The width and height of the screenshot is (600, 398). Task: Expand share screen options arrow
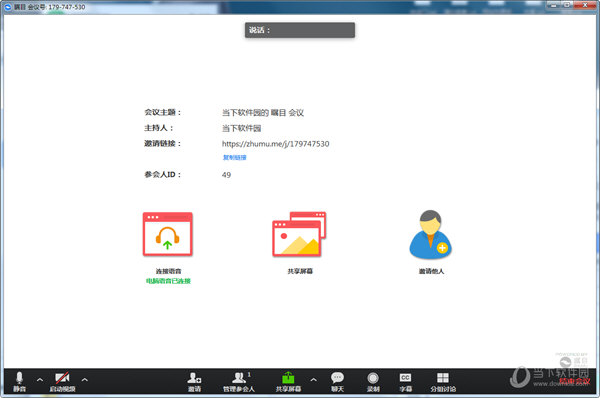click(x=313, y=380)
